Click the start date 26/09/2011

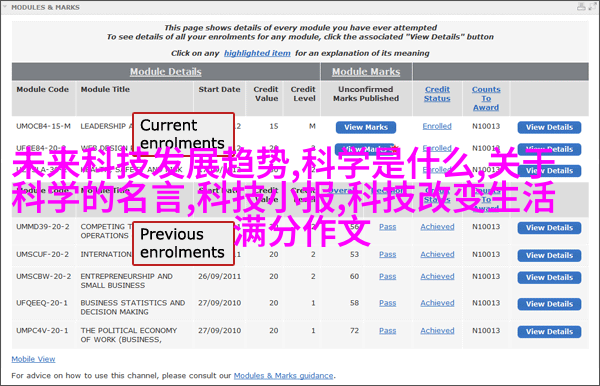[219, 276]
